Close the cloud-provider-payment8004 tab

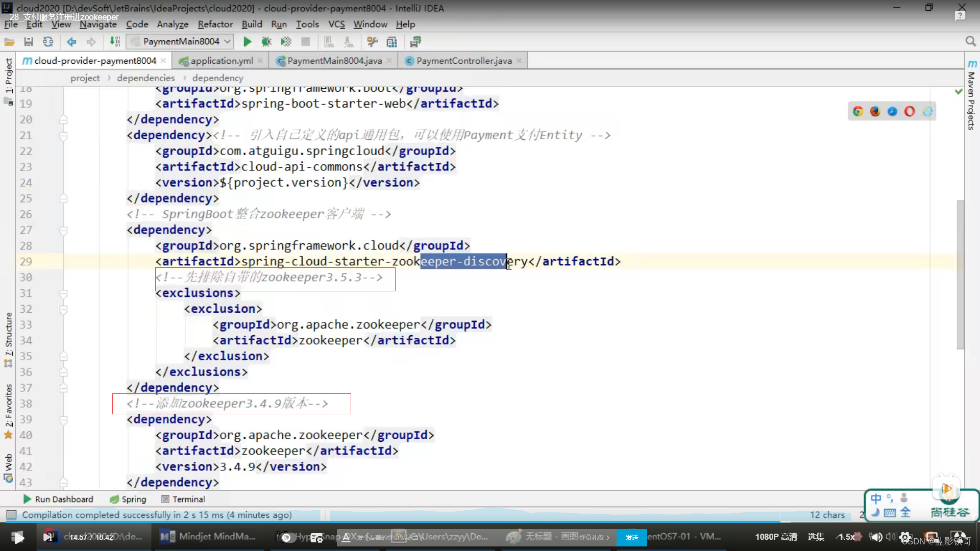point(163,61)
